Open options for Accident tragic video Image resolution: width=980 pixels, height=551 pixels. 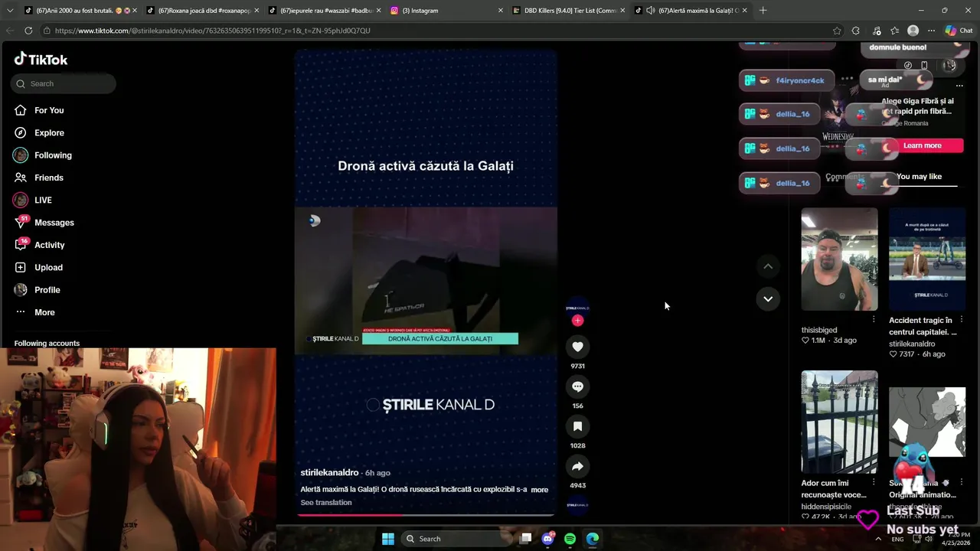962,319
